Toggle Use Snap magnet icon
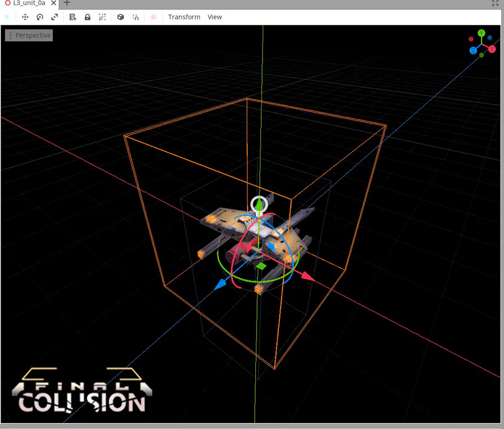Viewport: 504px width, 429px height. tap(136, 17)
